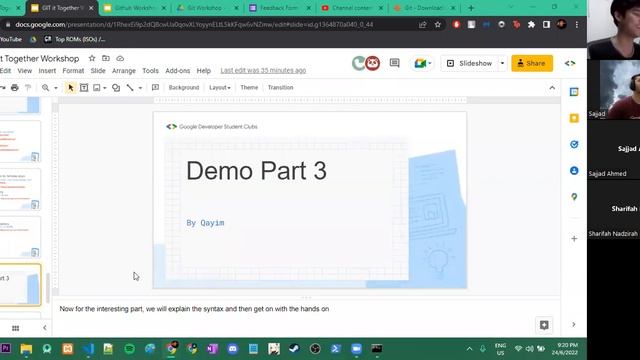
Task: Open Google Contacts side panel
Action: click(x=574, y=171)
